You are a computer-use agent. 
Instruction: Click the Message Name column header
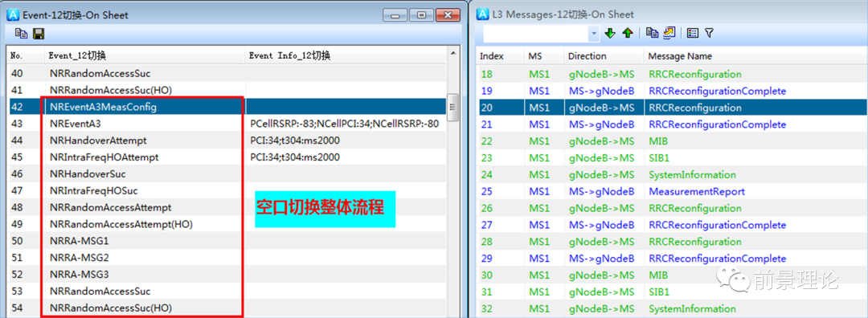coord(755,56)
